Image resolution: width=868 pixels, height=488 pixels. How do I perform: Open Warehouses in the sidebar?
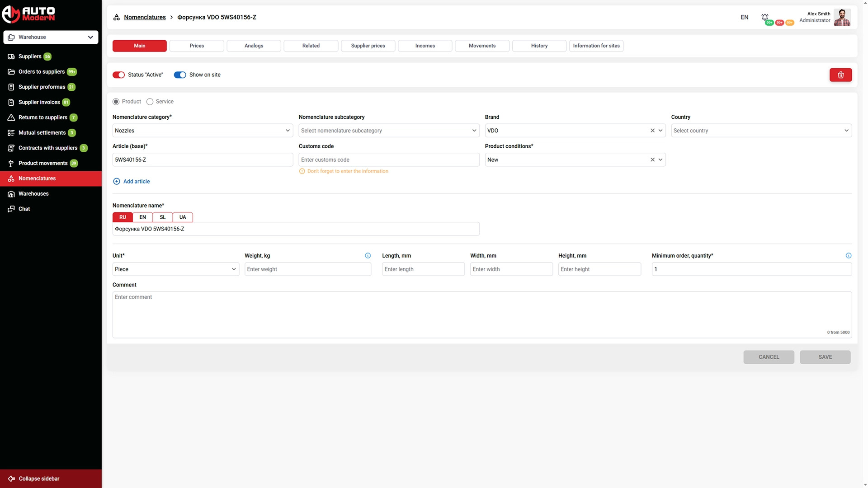33,194
